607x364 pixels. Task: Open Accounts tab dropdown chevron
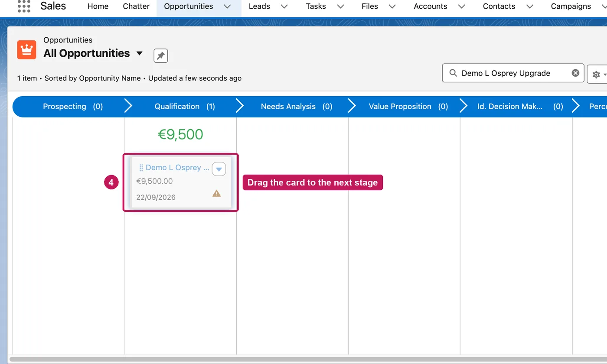[462, 6]
